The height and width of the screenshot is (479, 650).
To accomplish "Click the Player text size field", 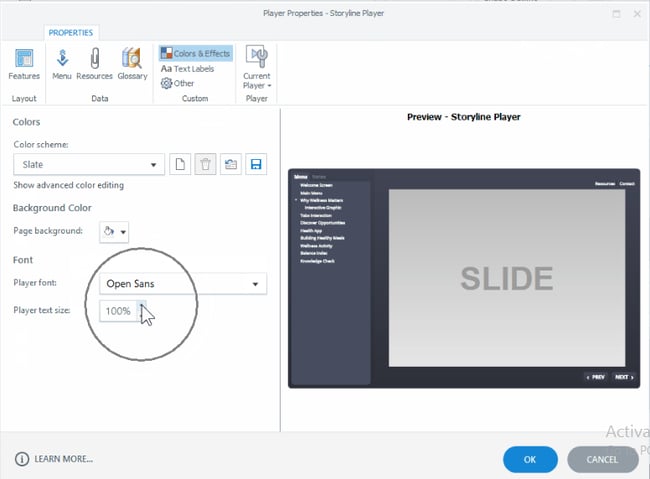I will coord(118,311).
